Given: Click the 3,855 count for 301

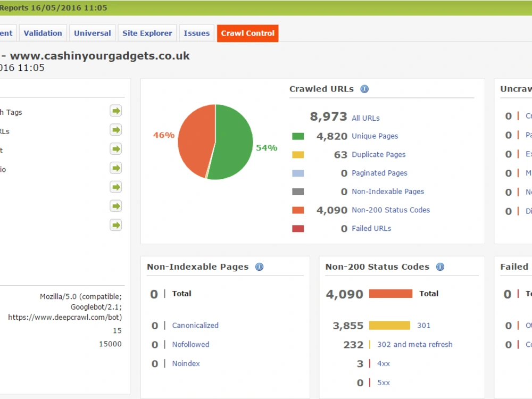Looking at the screenshot, I should [x=348, y=326].
